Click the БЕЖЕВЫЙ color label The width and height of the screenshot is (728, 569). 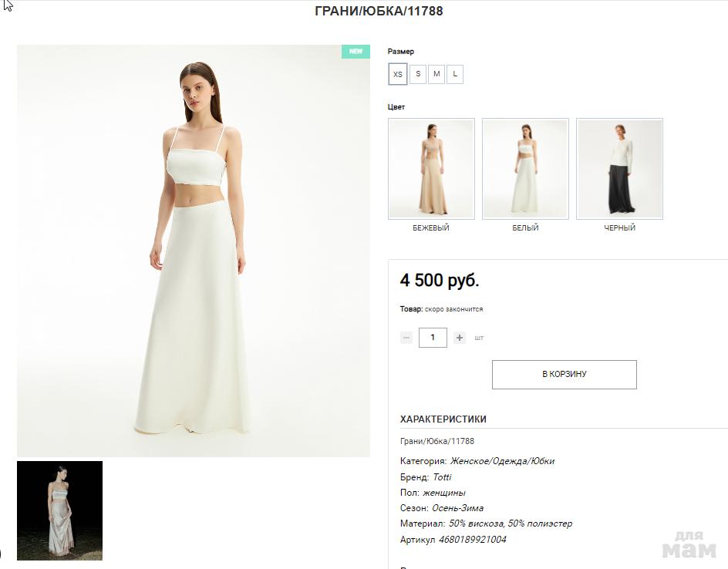click(x=431, y=228)
